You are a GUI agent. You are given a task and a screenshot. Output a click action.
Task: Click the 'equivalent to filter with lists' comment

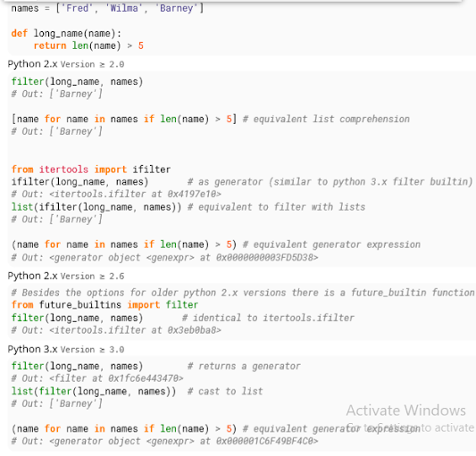(x=276, y=207)
